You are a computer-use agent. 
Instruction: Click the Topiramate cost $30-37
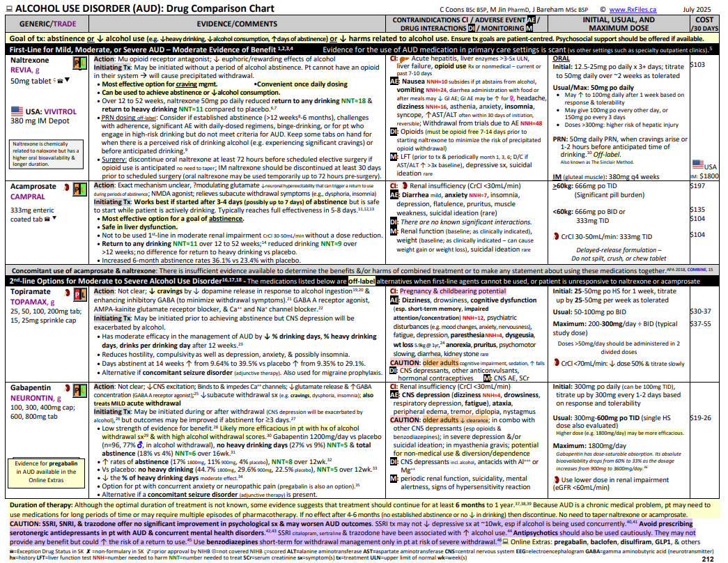point(701,311)
